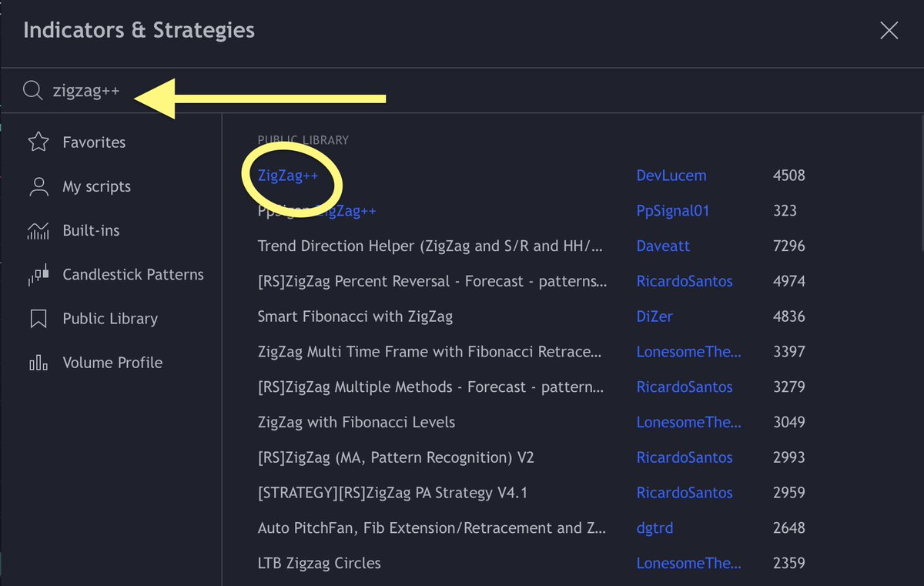Click the 4836 count for Smart Fibonacci

tap(789, 316)
